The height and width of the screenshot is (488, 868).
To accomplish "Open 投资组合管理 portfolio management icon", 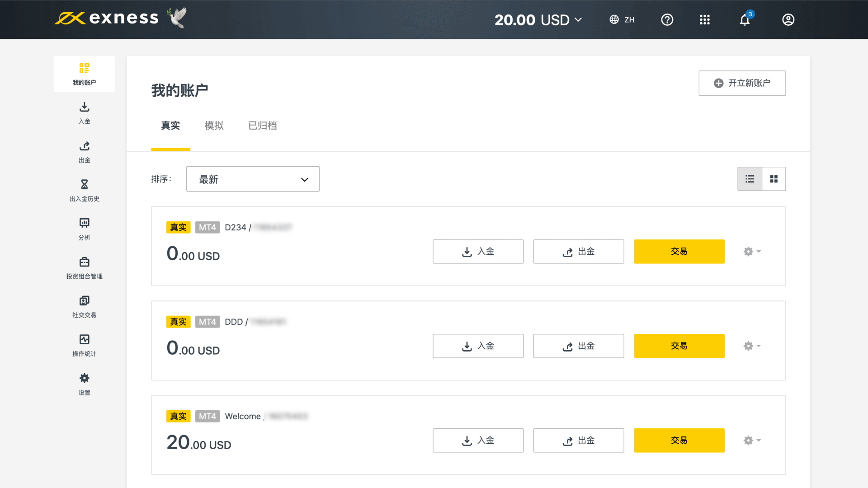I will click(84, 263).
